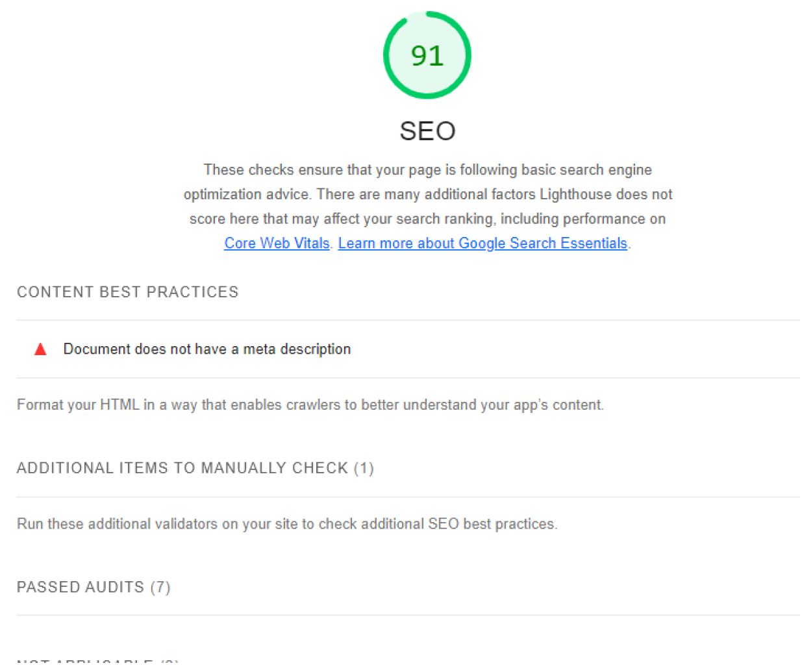Click the (7) count beside Passed Audits
This screenshot has width=802, height=672.
point(160,588)
